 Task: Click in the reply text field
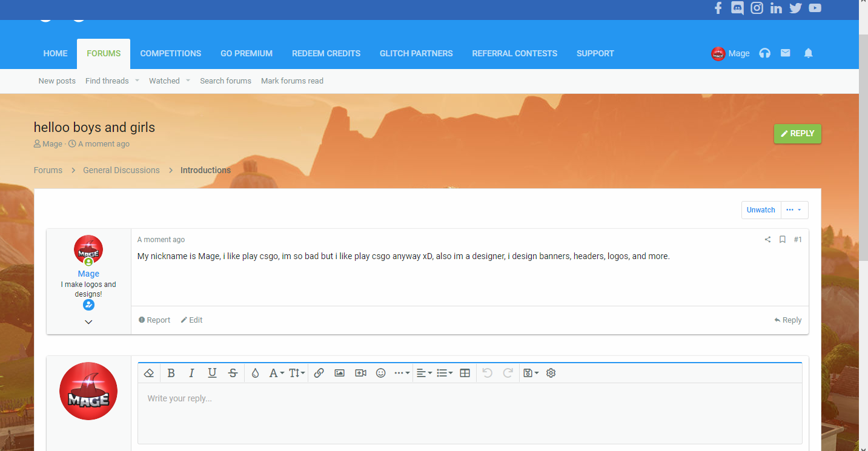coord(469,413)
